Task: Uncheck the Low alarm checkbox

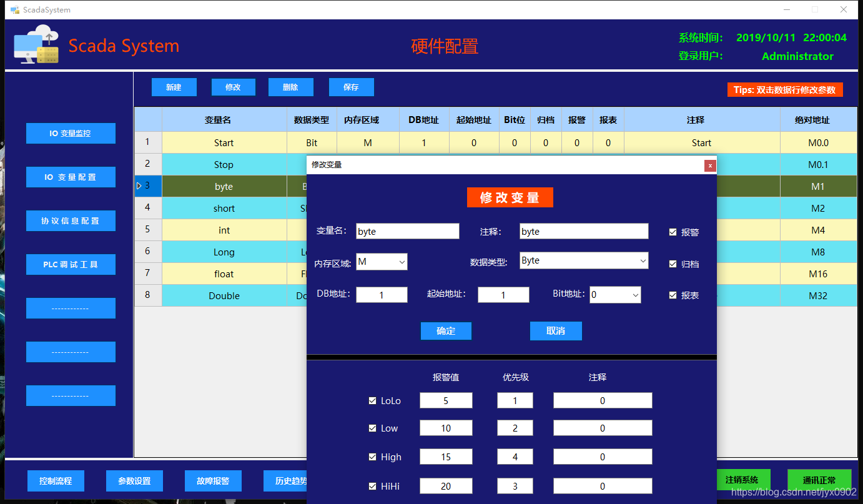Action: coord(373,428)
